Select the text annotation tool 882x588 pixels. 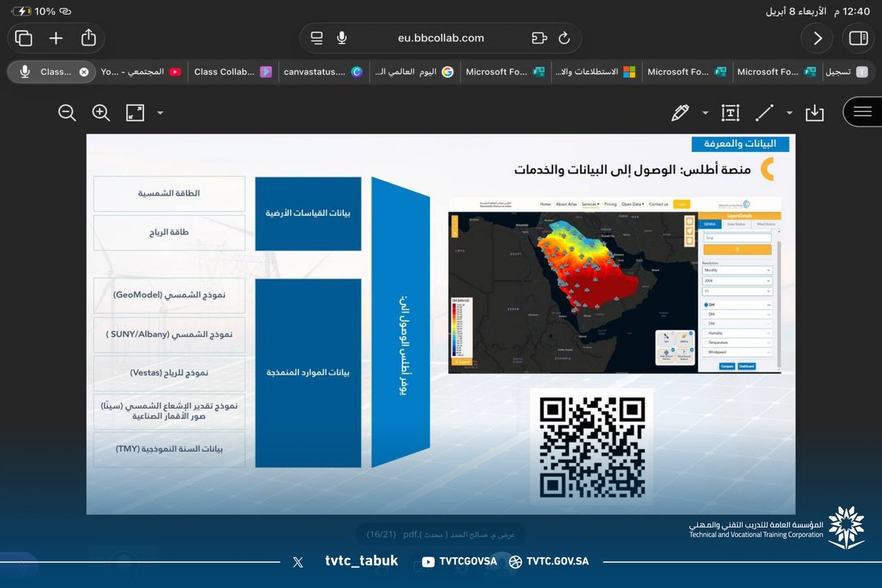pyautogui.click(x=730, y=112)
